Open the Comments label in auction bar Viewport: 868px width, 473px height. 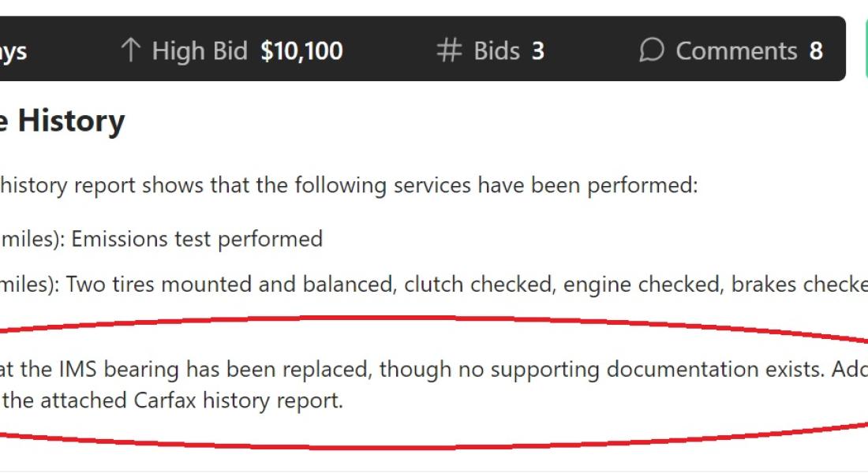(736, 51)
